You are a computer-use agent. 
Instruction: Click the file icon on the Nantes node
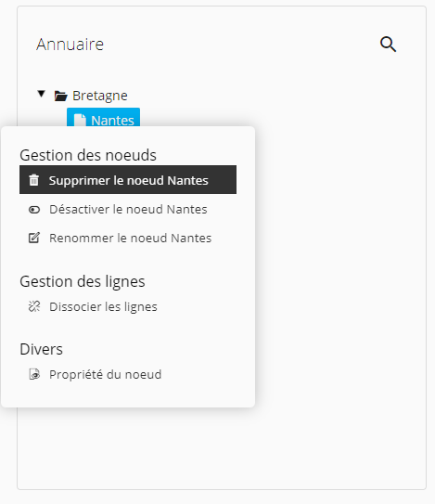pos(80,120)
